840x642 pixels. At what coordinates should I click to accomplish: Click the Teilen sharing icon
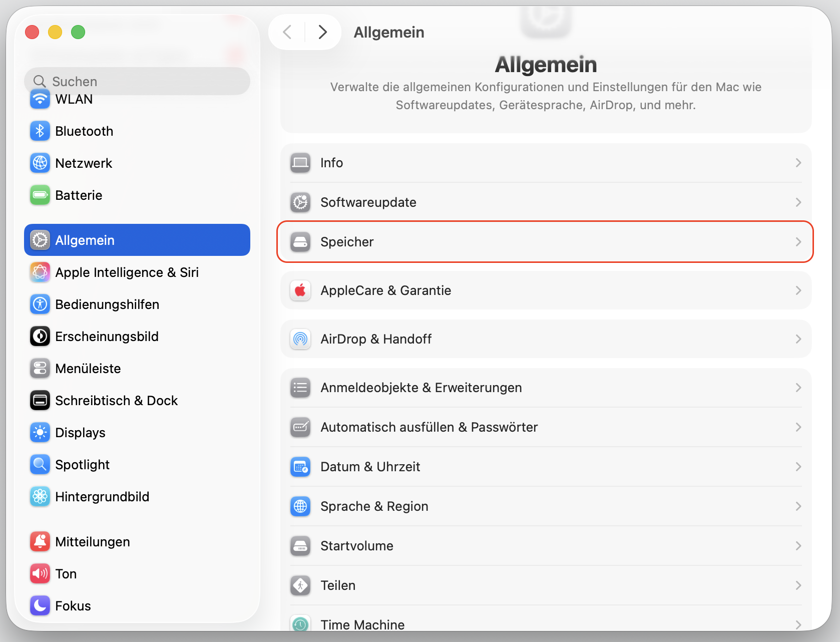[300, 585]
